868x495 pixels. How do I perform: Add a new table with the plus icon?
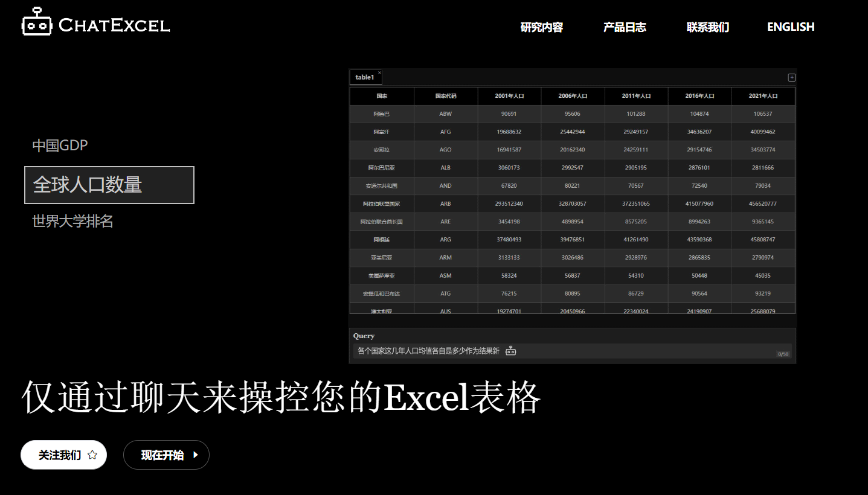click(792, 77)
